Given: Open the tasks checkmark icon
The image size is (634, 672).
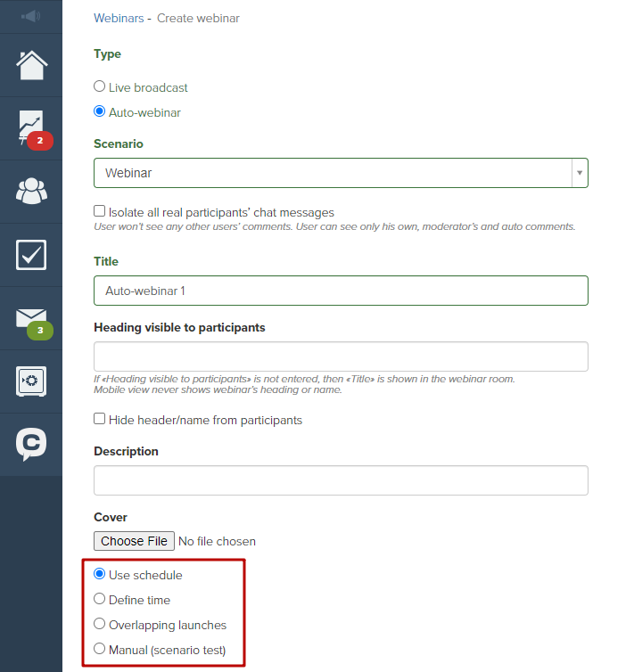Looking at the screenshot, I should click(x=31, y=255).
